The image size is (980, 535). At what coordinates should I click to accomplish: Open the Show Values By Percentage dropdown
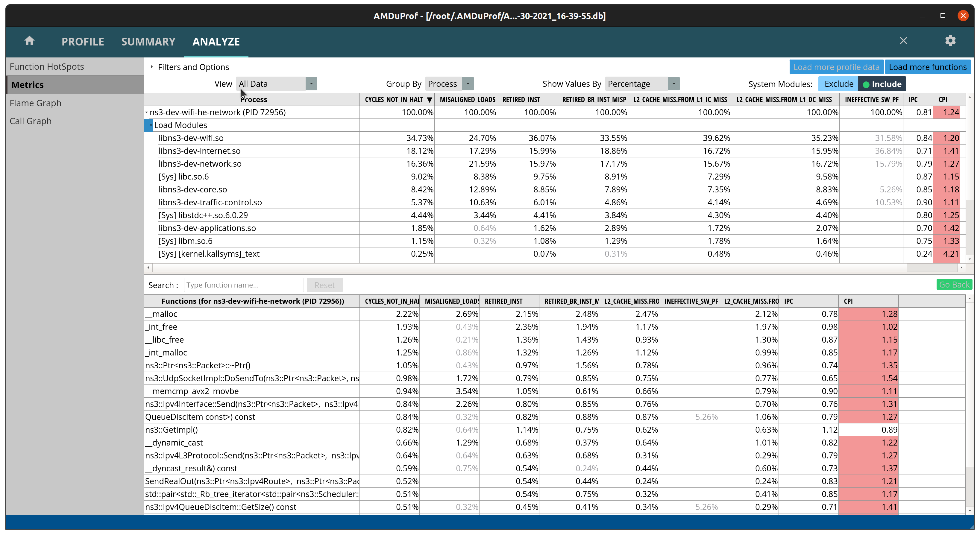pyautogui.click(x=674, y=84)
